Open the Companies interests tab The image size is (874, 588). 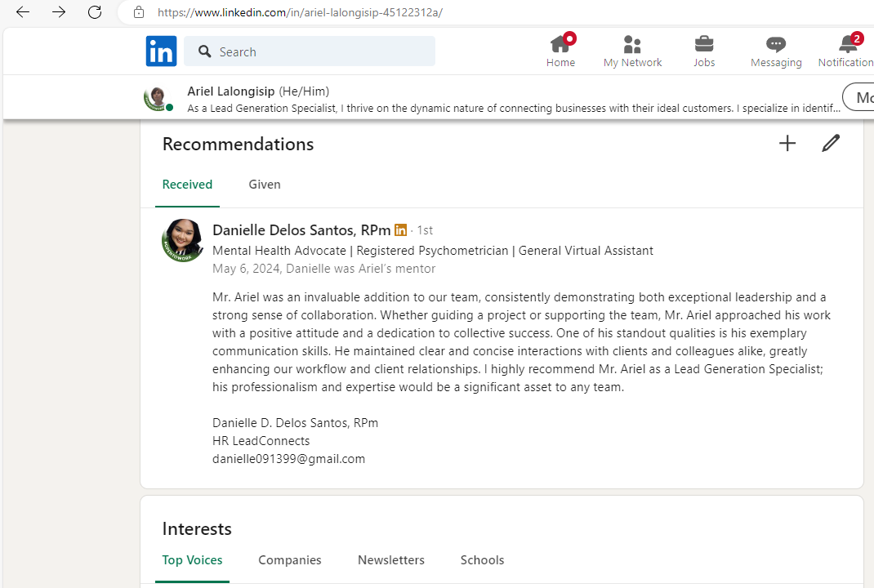[x=290, y=560]
